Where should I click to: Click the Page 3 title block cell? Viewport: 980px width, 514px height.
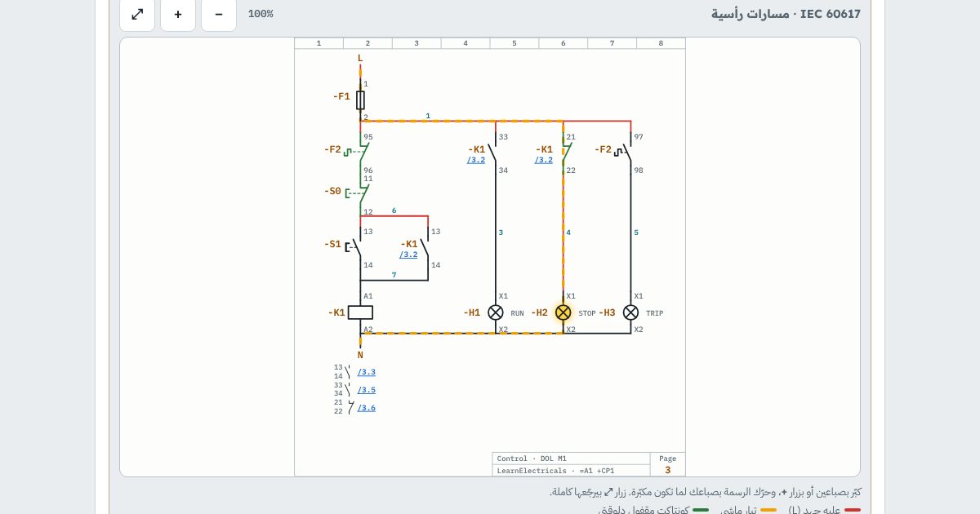tap(668, 464)
